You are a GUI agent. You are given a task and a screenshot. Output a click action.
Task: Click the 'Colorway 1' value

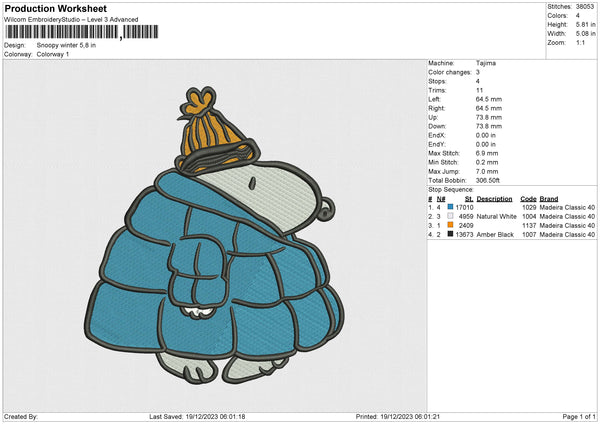click(53, 54)
